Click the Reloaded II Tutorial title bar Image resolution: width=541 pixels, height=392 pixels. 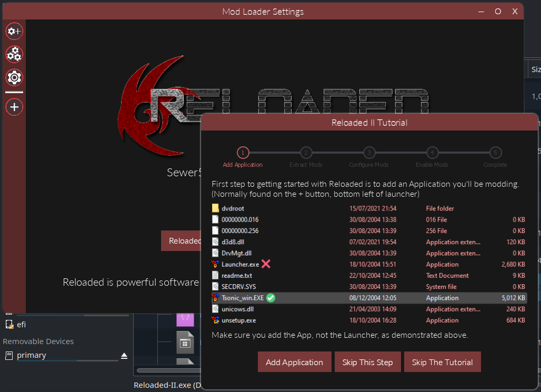[x=369, y=123]
